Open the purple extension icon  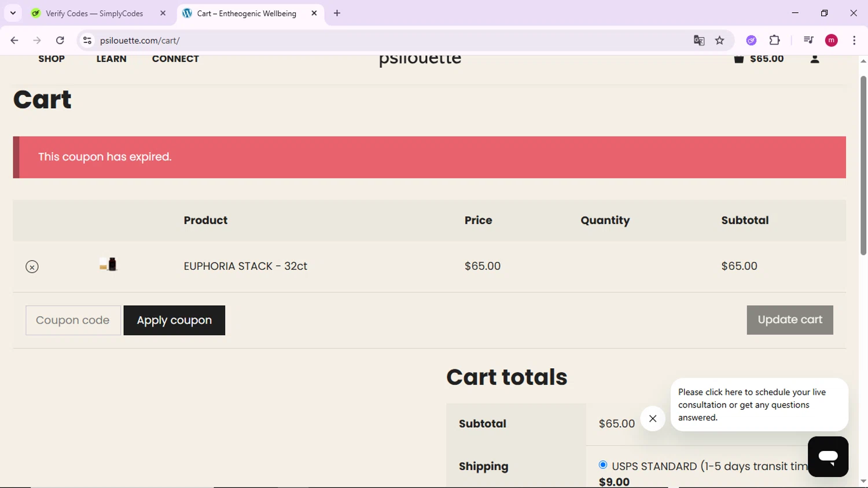(751, 41)
